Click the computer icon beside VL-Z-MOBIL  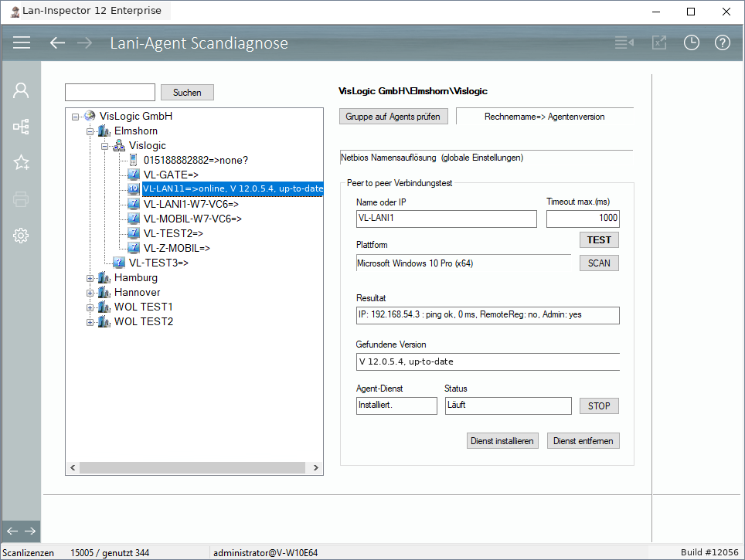click(134, 247)
